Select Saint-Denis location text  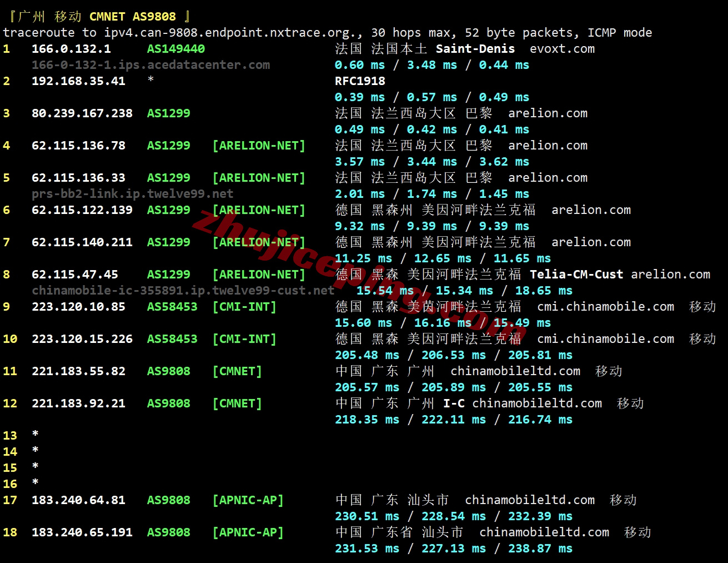coord(475,49)
